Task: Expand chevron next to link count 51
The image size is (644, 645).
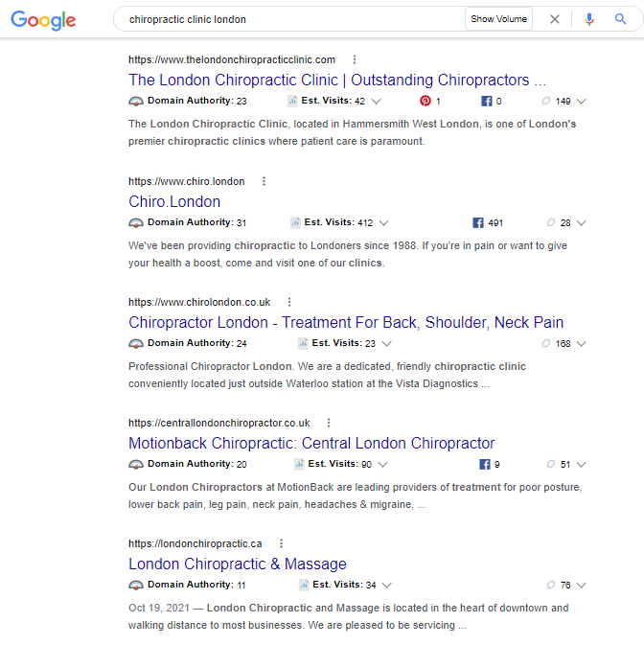Action: pyautogui.click(x=581, y=465)
